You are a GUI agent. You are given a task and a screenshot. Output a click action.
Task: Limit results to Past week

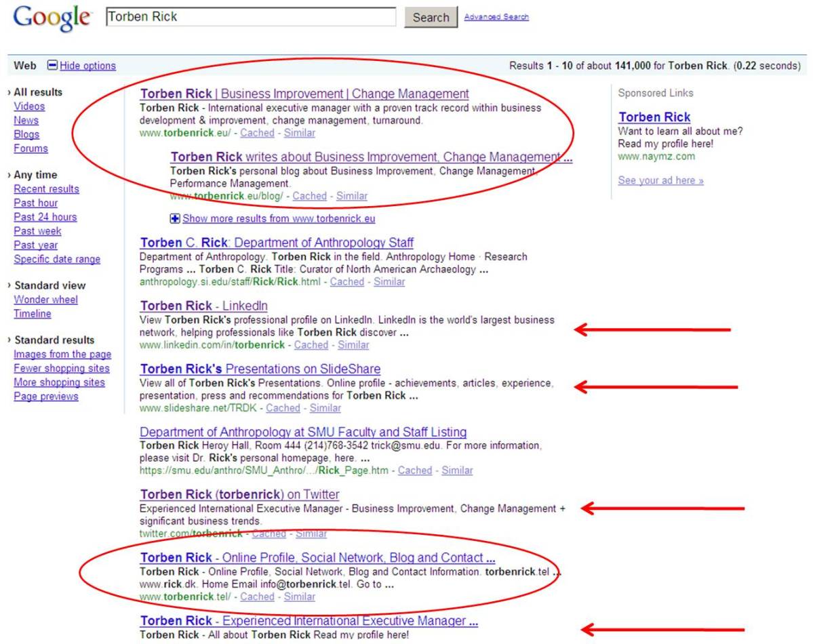37,230
